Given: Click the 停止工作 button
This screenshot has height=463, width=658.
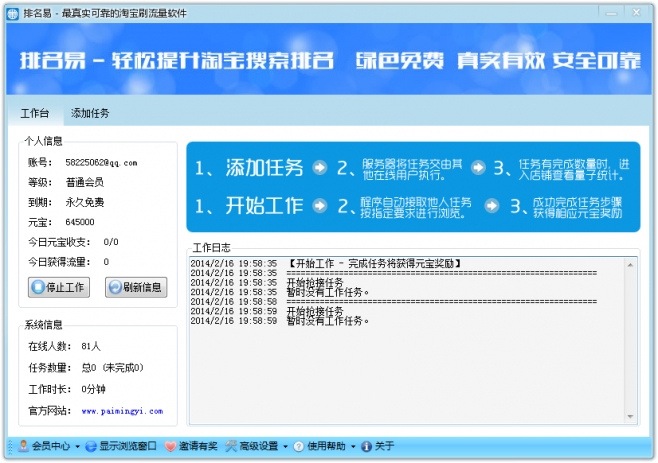Looking at the screenshot, I should [59, 288].
